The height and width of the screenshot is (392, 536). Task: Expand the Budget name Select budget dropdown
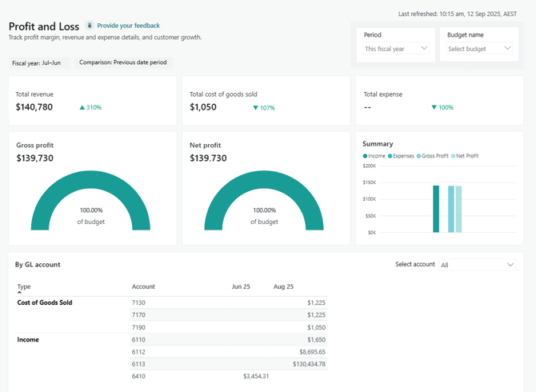[x=479, y=49]
